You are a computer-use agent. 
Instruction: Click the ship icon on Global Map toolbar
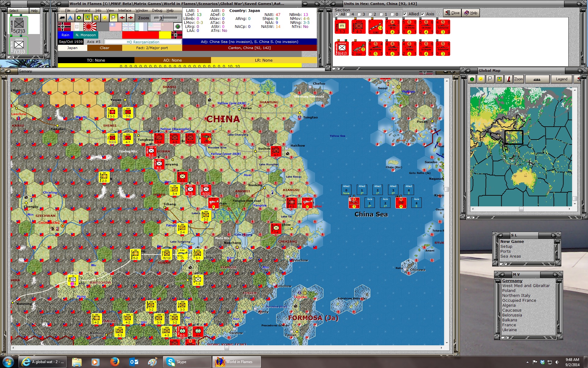(x=537, y=79)
